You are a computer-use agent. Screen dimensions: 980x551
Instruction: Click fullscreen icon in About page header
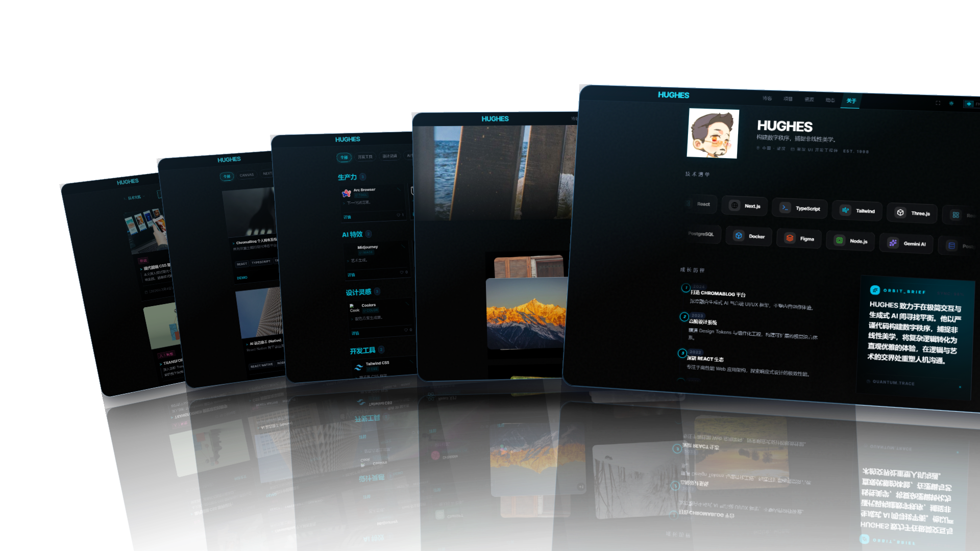(938, 103)
